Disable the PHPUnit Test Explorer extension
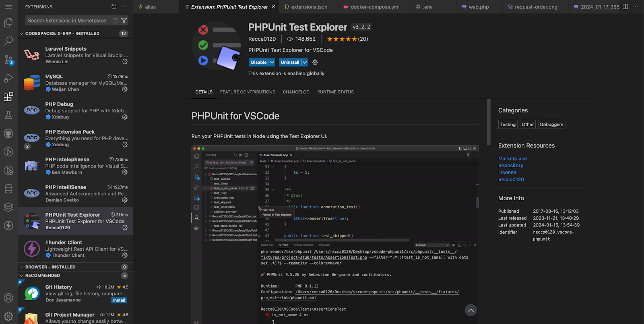The image size is (644, 324). coord(258,62)
